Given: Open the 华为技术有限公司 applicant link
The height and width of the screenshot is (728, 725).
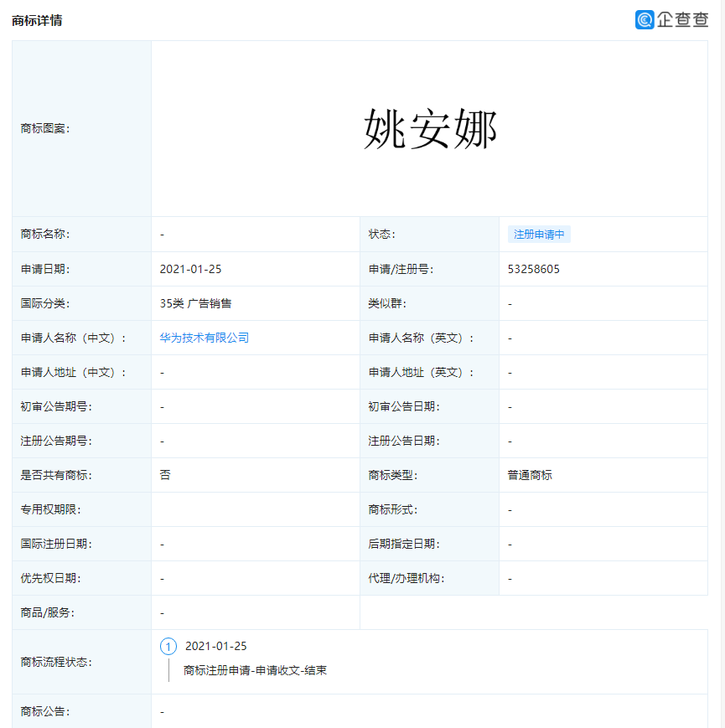Looking at the screenshot, I should 206,337.
